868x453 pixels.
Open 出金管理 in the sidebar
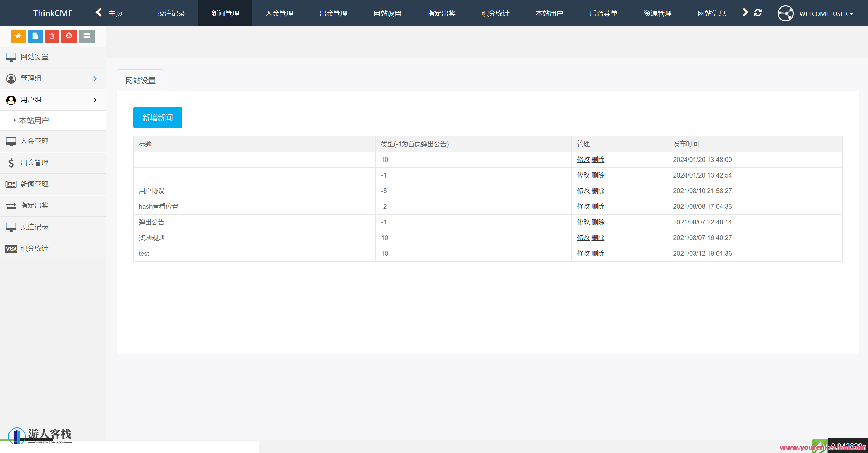point(34,163)
